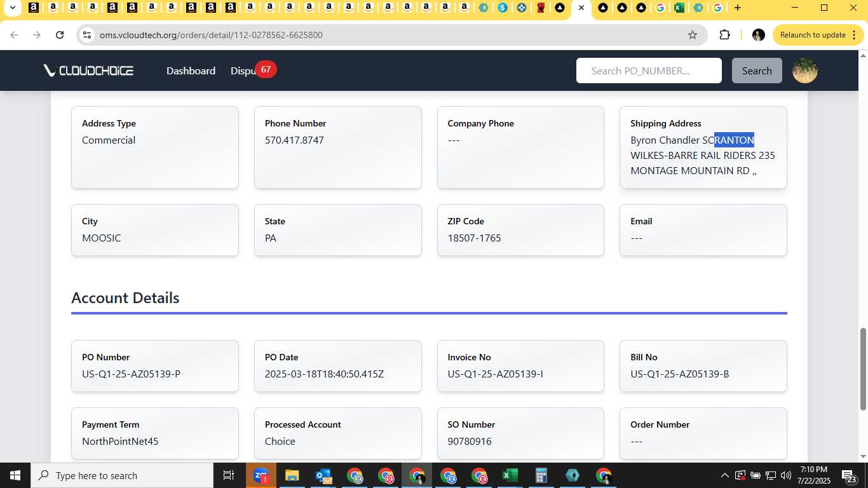Viewport: 868px width, 488px height.
Task: Click the Relaunch to update button
Action: 813,35
